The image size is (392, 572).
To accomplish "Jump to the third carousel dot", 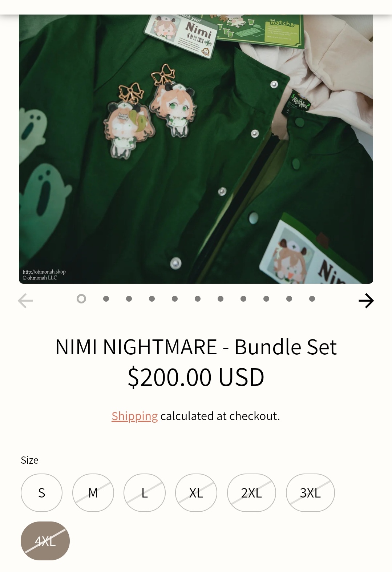I will click(x=129, y=299).
